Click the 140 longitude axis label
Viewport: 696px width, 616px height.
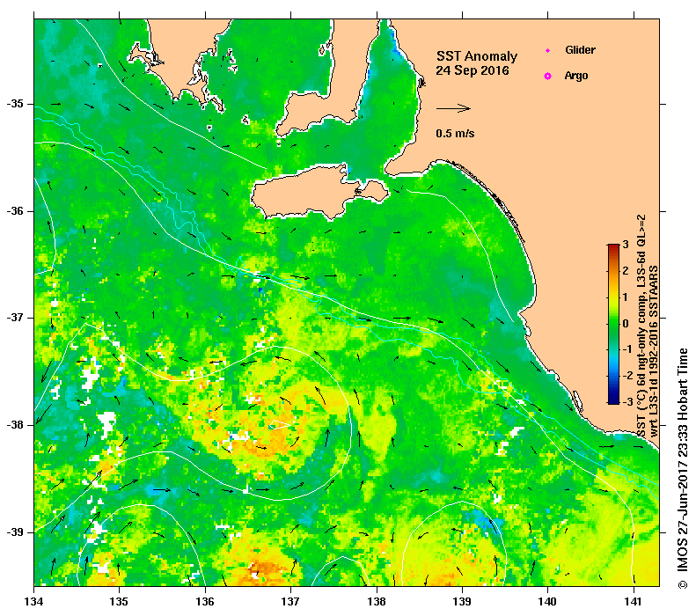[x=547, y=602]
